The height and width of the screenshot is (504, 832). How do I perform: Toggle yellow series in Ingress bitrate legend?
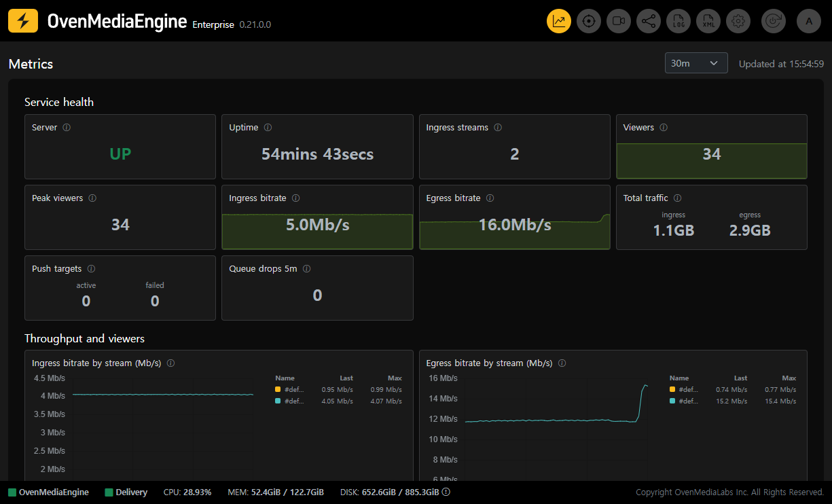pos(289,390)
